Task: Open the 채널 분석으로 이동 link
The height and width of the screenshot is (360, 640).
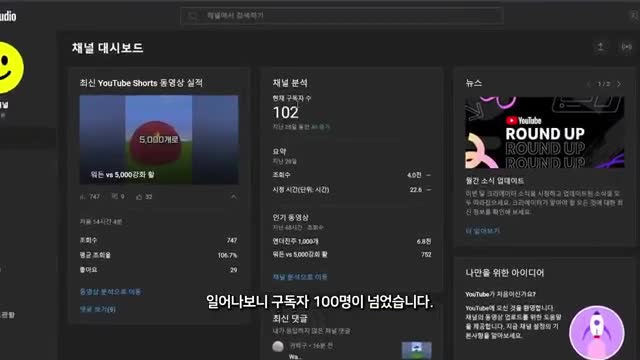Action: (300, 277)
